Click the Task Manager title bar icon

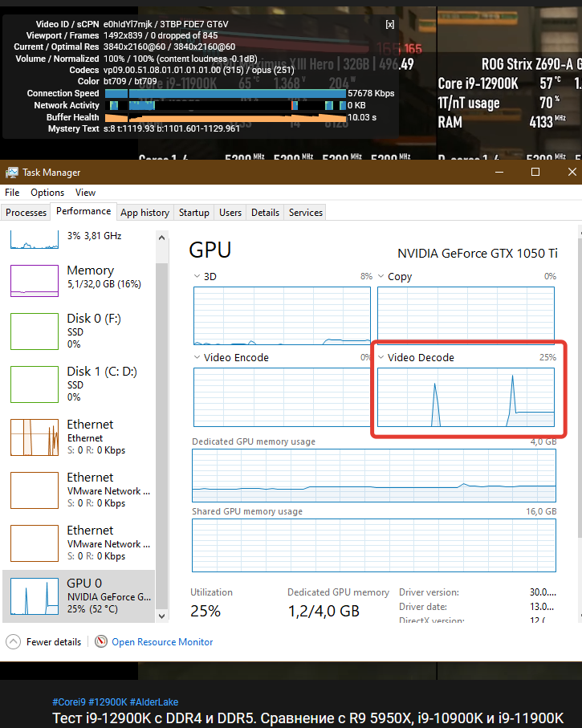(x=11, y=173)
